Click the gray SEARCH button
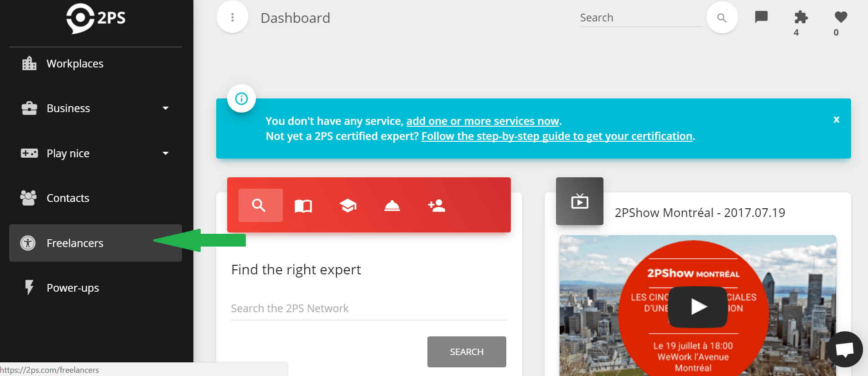Viewport: 868px width, 376px height. 467,352
